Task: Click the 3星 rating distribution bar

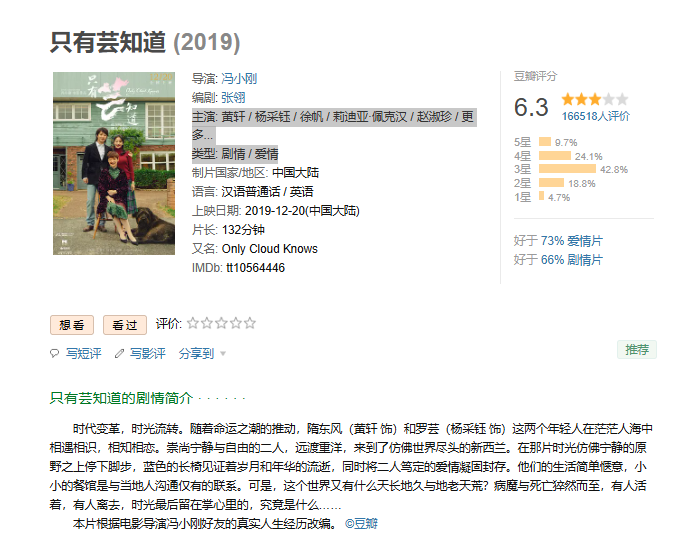Action: click(567, 169)
